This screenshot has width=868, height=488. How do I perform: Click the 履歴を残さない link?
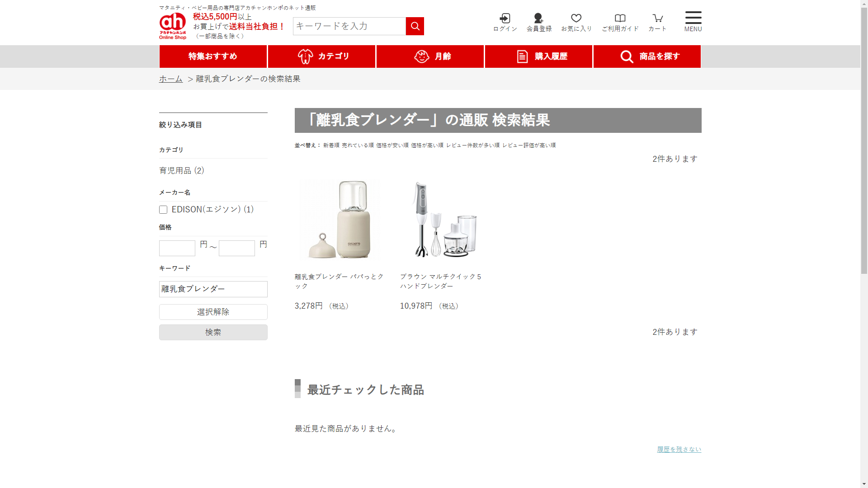(x=679, y=449)
